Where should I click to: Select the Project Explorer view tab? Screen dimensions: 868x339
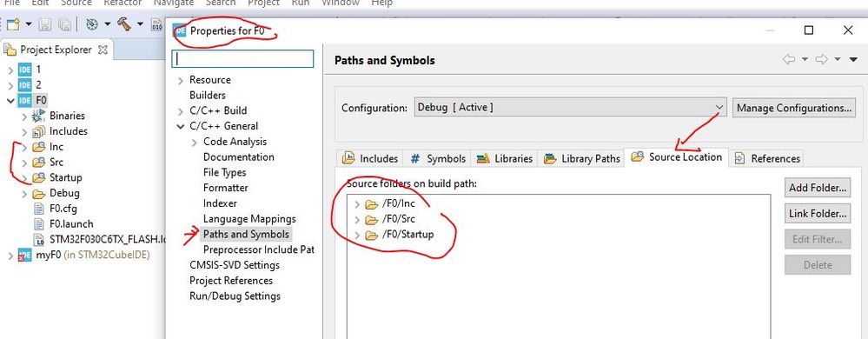(x=56, y=50)
